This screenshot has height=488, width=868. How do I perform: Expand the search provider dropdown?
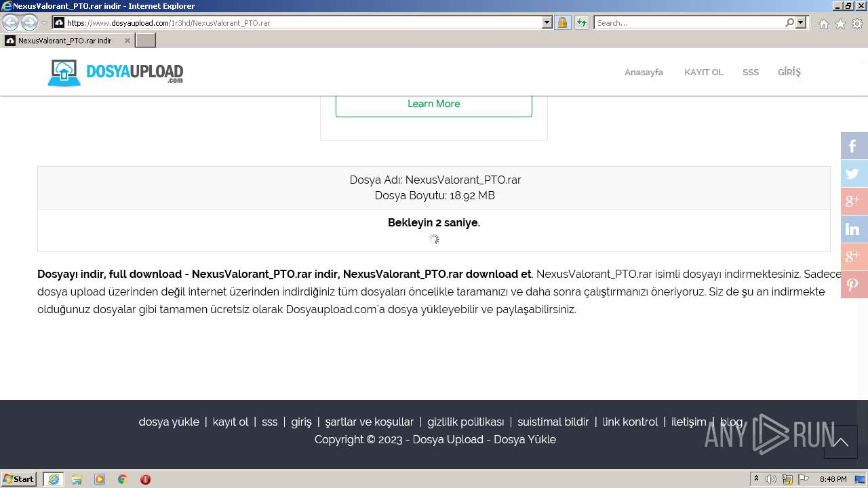tap(801, 23)
